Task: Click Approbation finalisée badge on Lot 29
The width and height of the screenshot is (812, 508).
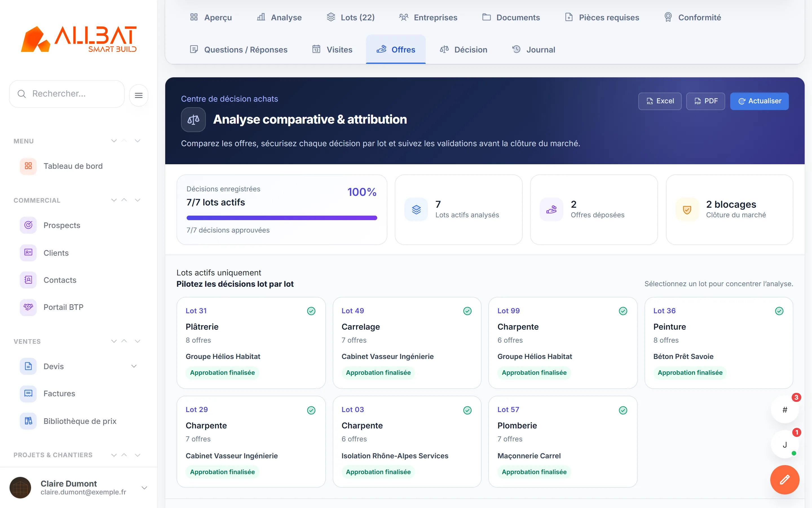Action: [x=222, y=472]
